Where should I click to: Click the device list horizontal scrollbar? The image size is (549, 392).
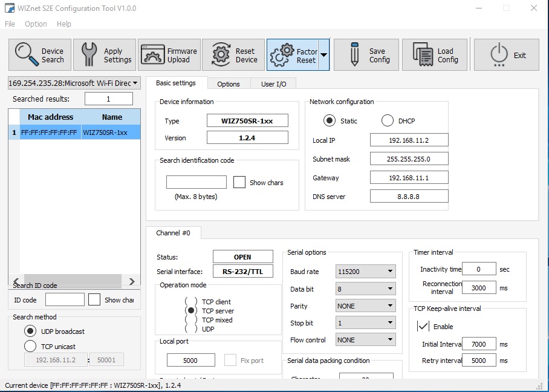pyautogui.click(x=74, y=281)
